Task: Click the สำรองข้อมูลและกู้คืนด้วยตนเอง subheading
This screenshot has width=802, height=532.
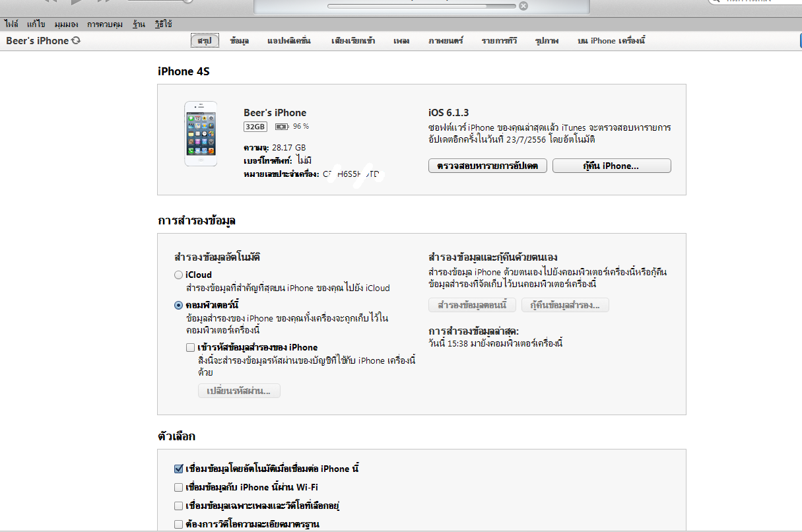Action: (x=494, y=257)
